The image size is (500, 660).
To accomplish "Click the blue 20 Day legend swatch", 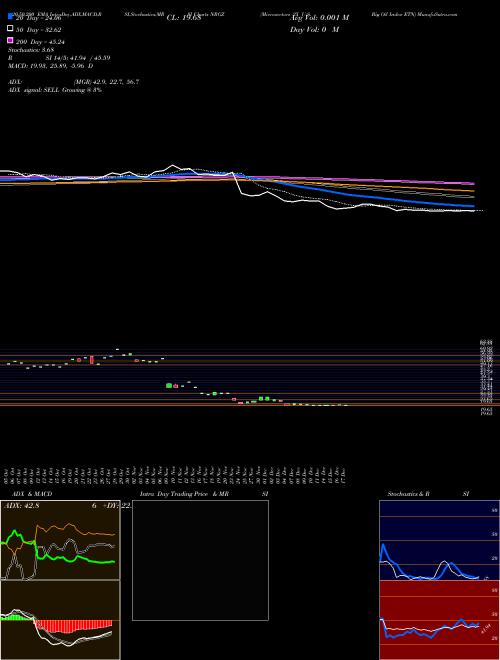I will pyautogui.click(x=10, y=17).
